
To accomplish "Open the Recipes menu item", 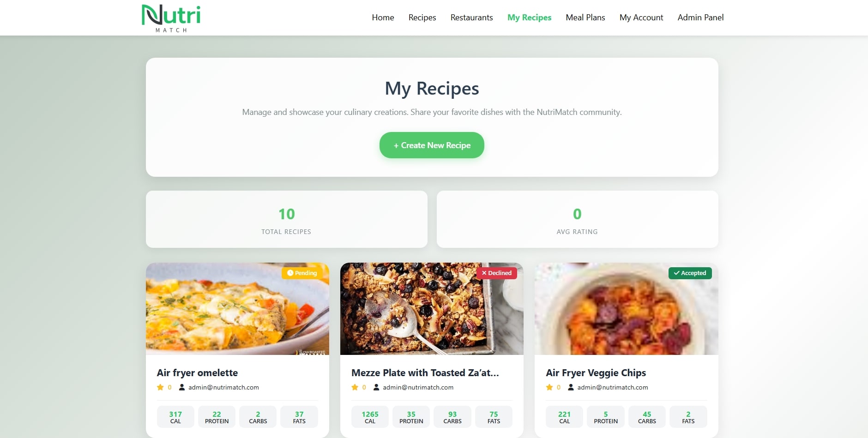I will click(422, 18).
